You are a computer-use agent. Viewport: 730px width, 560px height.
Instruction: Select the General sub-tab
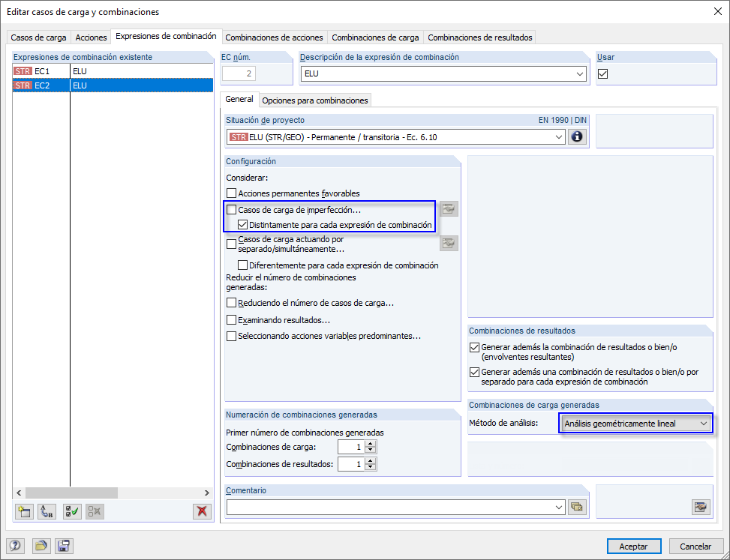[x=239, y=99]
